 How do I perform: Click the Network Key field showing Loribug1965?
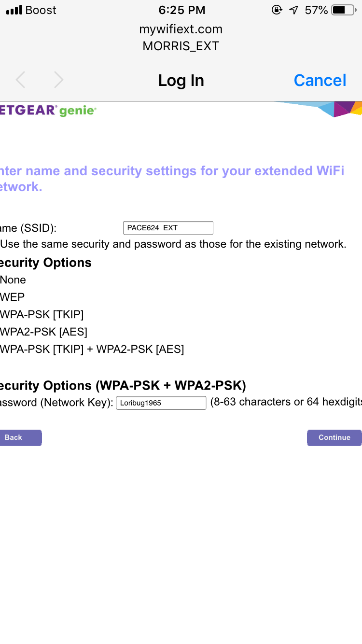tap(161, 403)
